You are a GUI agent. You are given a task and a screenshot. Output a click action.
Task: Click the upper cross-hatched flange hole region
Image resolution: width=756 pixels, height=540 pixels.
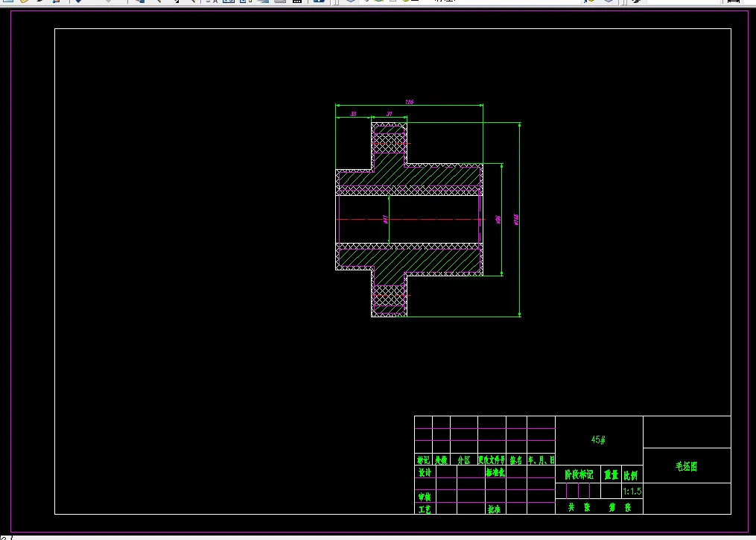[x=389, y=143]
